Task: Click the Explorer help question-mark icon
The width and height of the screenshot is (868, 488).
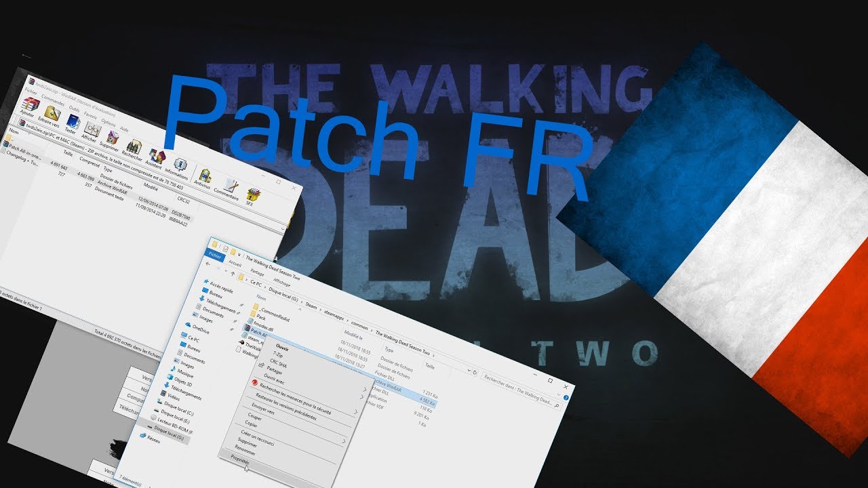Action: pos(566,397)
